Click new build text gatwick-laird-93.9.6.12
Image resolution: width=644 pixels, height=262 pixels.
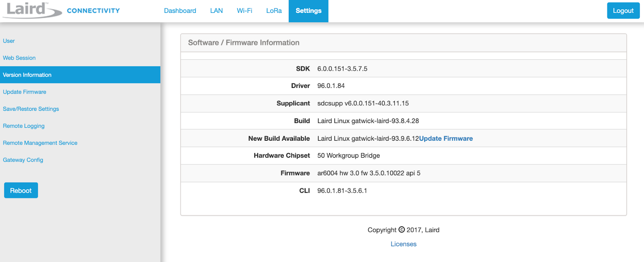click(368, 138)
